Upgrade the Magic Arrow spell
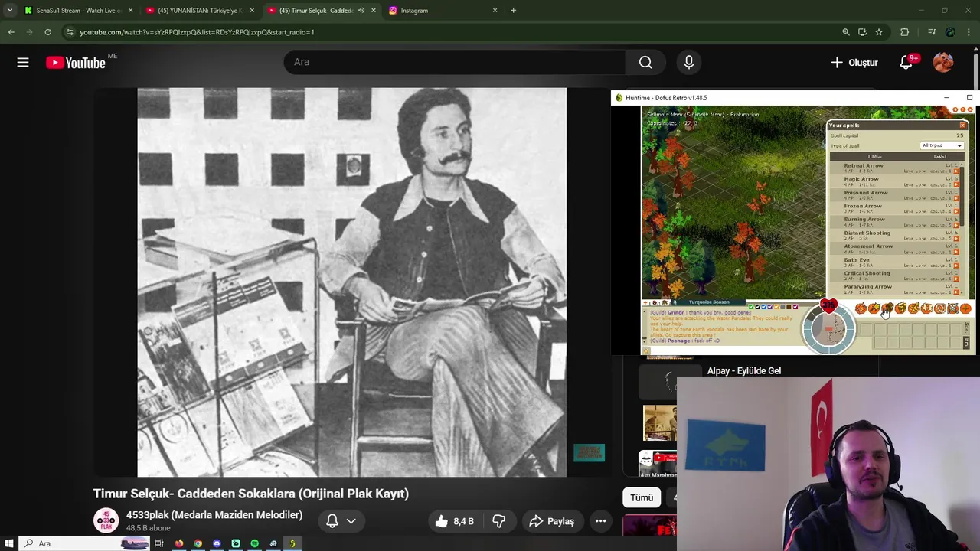This screenshot has width=980, height=551. (x=955, y=184)
